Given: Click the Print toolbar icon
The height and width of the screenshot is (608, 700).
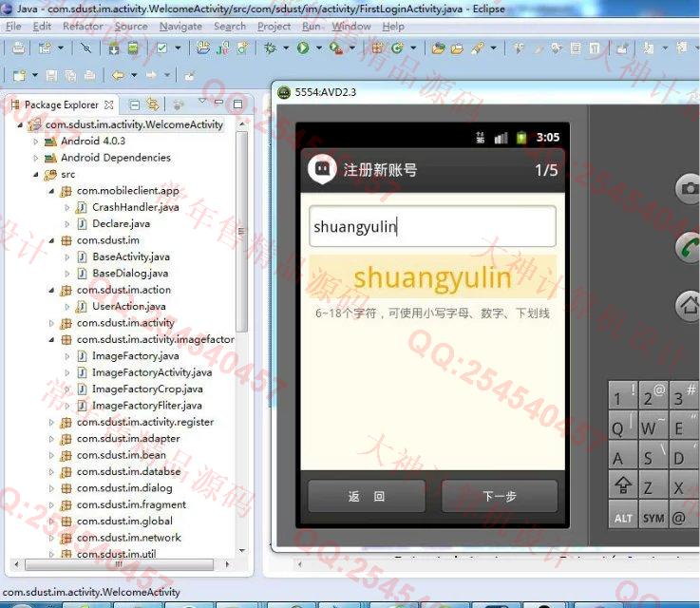Looking at the screenshot, I should point(18,47).
